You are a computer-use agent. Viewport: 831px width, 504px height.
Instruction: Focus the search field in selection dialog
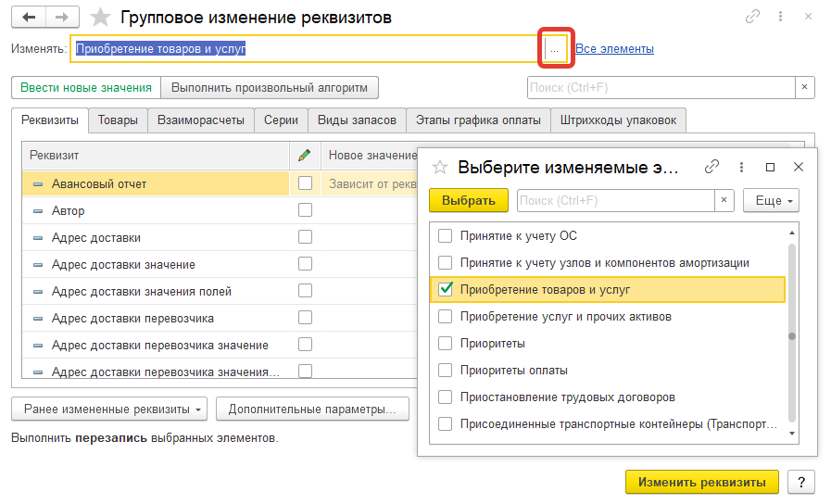pyautogui.click(x=614, y=200)
